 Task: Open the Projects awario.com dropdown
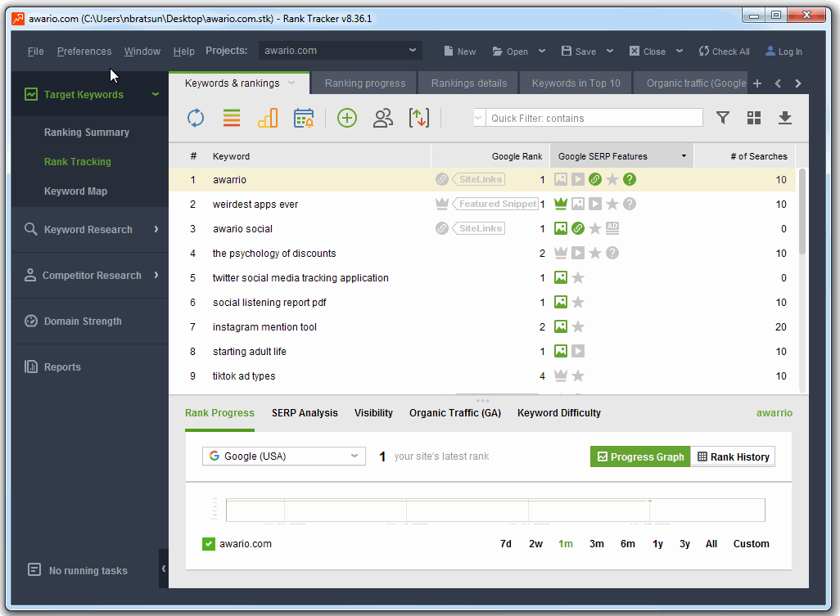pos(341,51)
